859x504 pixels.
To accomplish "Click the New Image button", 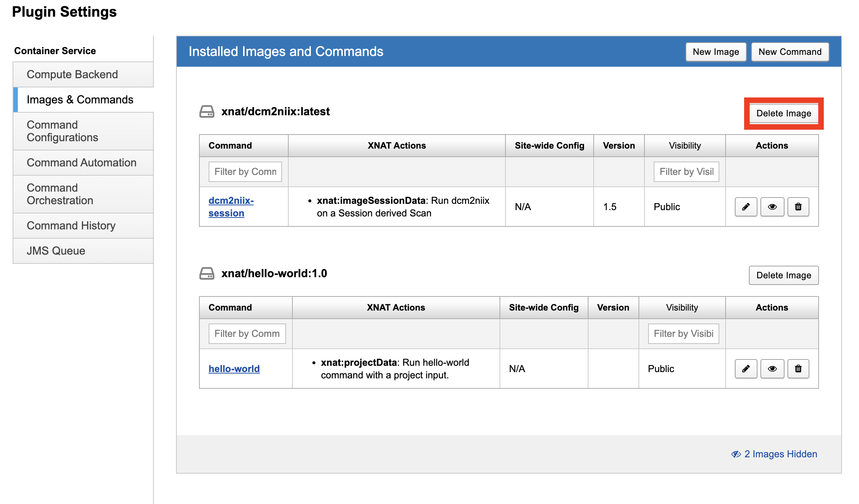I will [x=716, y=52].
